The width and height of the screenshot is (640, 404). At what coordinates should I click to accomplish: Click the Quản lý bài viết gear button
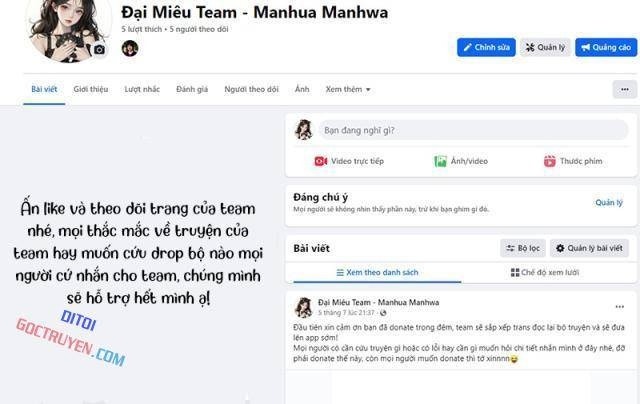tap(590, 248)
